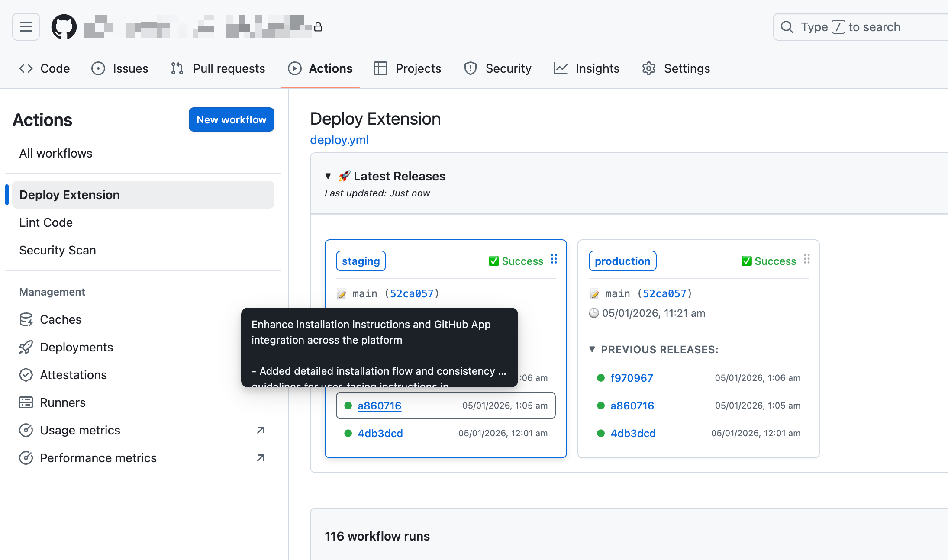Click the staging environment badge
The width and height of the screenshot is (948, 560).
361,261
